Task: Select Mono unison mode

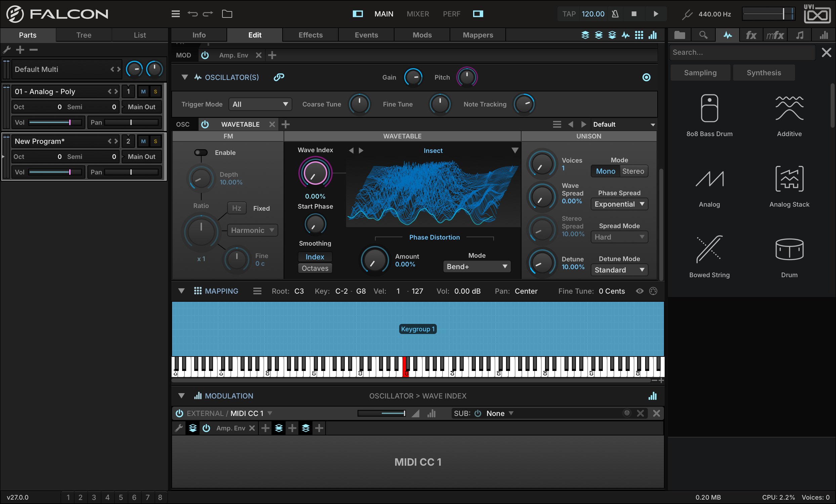Action: [605, 171]
